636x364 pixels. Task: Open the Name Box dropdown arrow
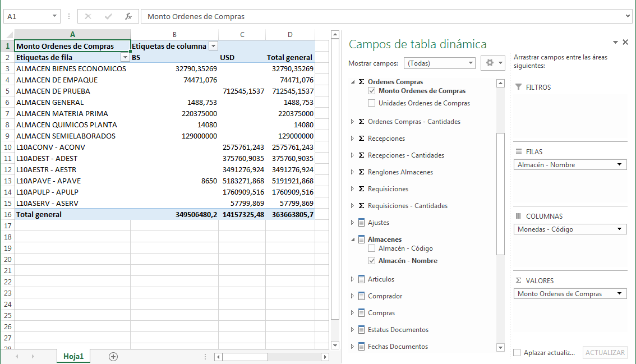point(54,16)
